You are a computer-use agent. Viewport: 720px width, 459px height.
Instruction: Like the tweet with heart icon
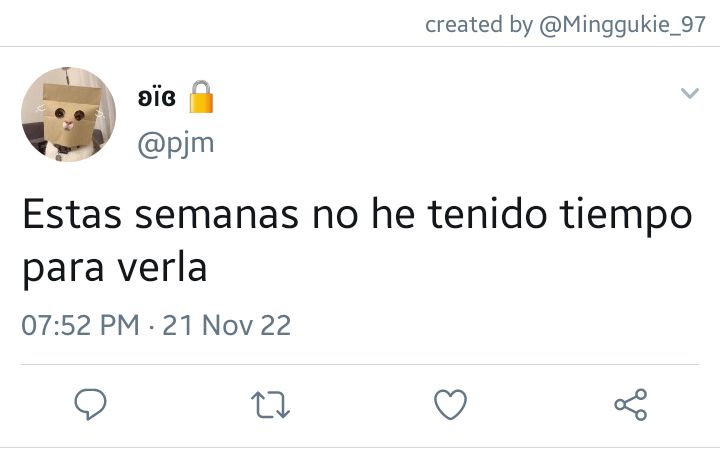click(x=450, y=404)
